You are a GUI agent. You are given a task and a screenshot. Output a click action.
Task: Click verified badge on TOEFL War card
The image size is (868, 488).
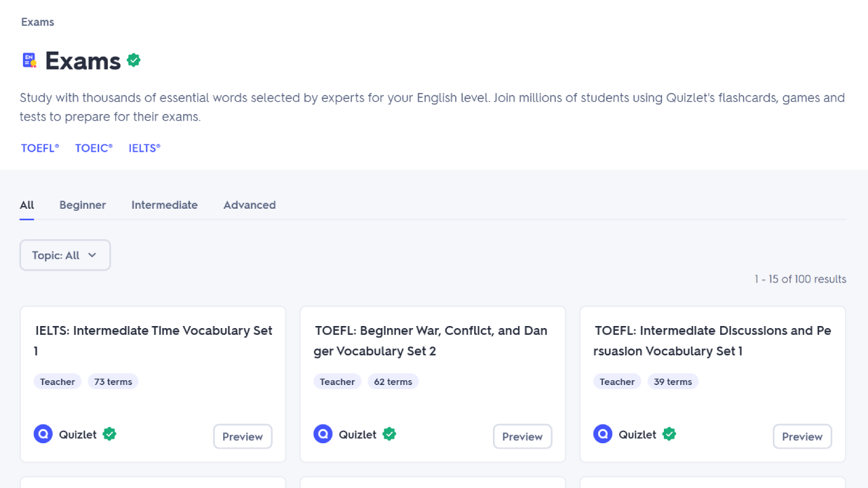389,434
